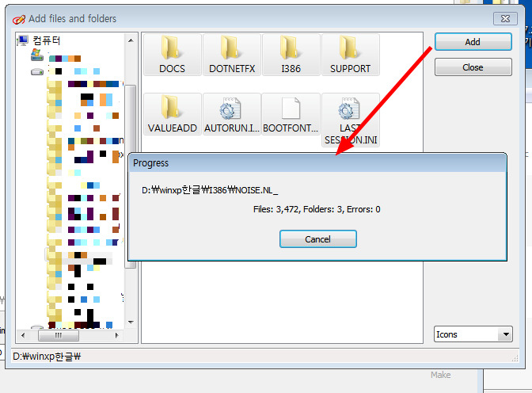Click the Close button below Add

click(x=473, y=67)
